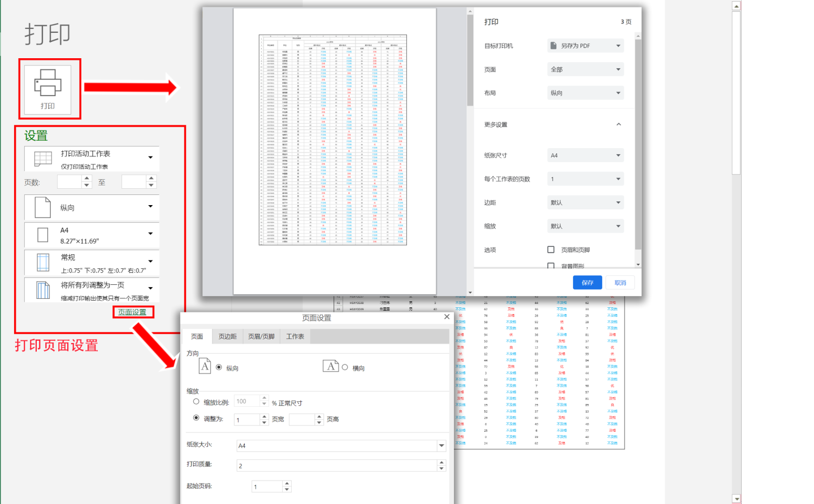Click the far-right window scrollbar up arrow
Image resolution: width=814 pixels, height=504 pixels.
tap(736, 6)
